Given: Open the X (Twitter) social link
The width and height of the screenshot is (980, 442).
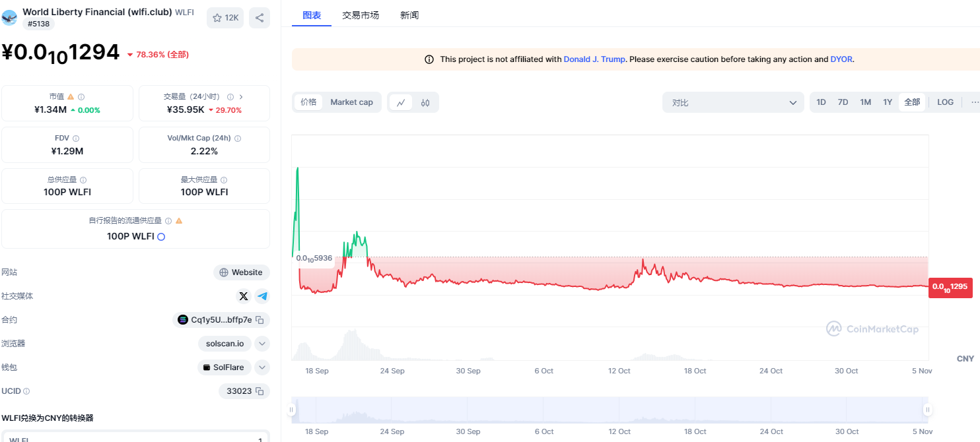Looking at the screenshot, I should [244, 296].
